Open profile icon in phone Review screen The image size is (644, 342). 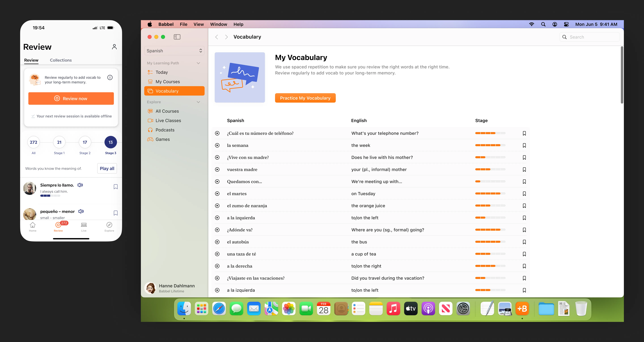[114, 47]
